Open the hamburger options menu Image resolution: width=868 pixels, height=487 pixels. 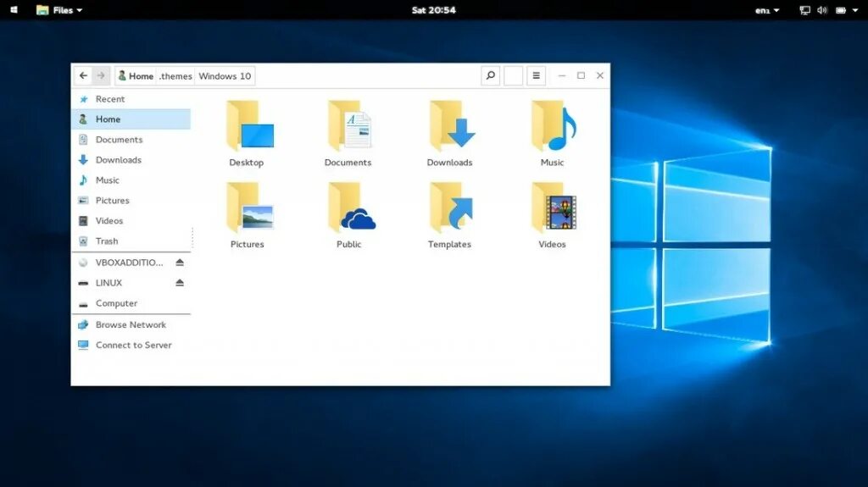(536, 76)
